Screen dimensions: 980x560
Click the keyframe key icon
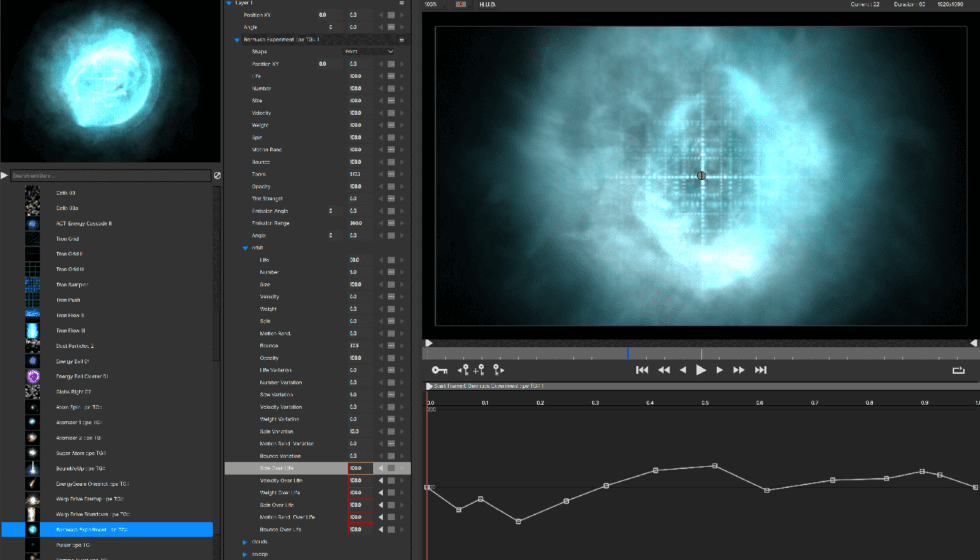pos(439,370)
